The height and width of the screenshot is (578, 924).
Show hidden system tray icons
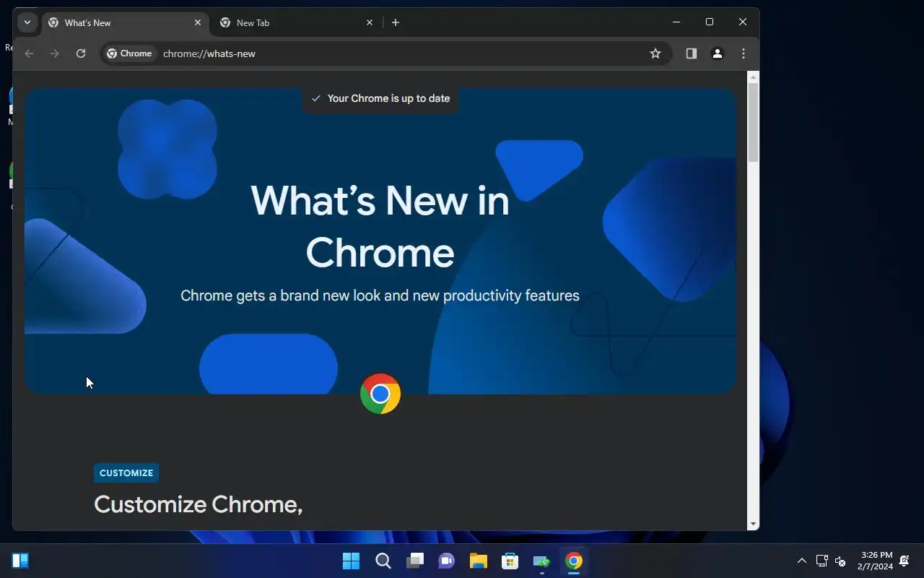coord(801,561)
